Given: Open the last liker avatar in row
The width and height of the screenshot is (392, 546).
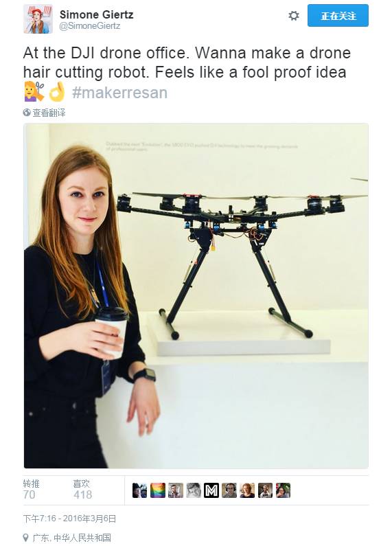Looking at the screenshot, I should [283, 490].
